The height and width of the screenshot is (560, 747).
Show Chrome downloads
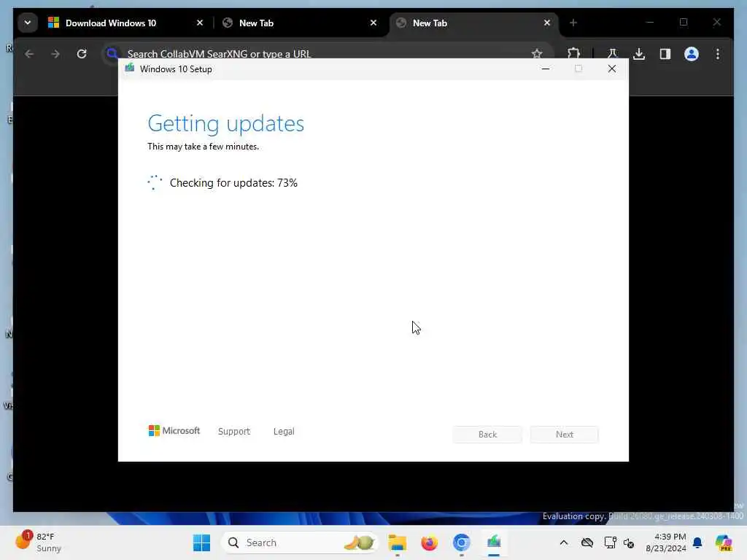coord(639,54)
